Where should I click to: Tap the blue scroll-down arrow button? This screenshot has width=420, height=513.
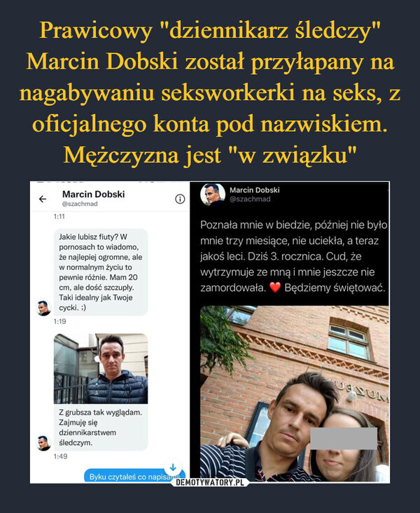pyautogui.click(x=173, y=466)
